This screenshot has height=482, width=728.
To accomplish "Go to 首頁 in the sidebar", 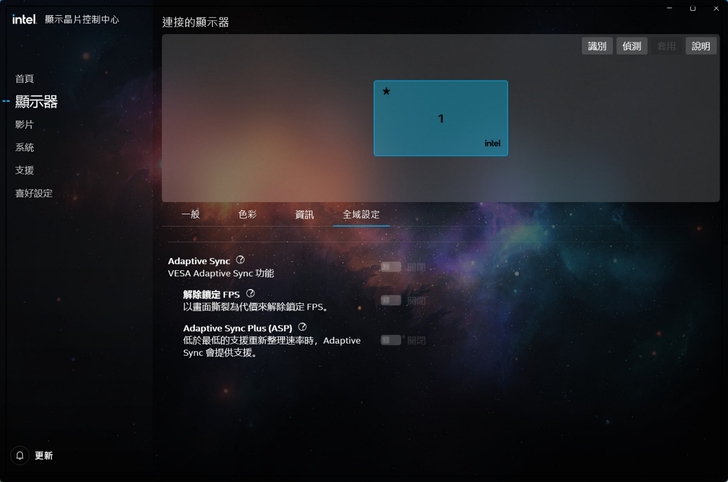I will pyautogui.click(x=25, y=79).
